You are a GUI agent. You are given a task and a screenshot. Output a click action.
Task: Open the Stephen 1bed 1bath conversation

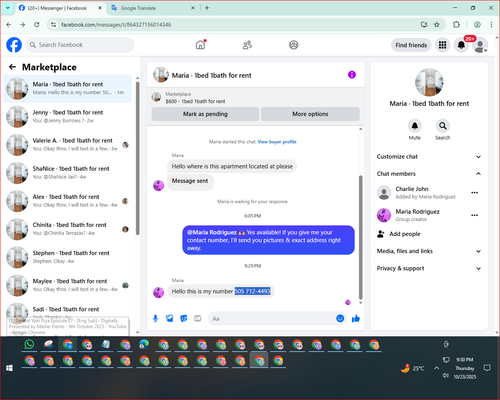coord(67,257)
